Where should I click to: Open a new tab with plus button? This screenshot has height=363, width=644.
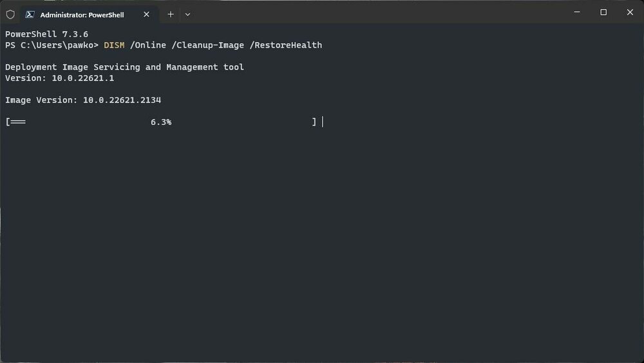click(171, 14)
